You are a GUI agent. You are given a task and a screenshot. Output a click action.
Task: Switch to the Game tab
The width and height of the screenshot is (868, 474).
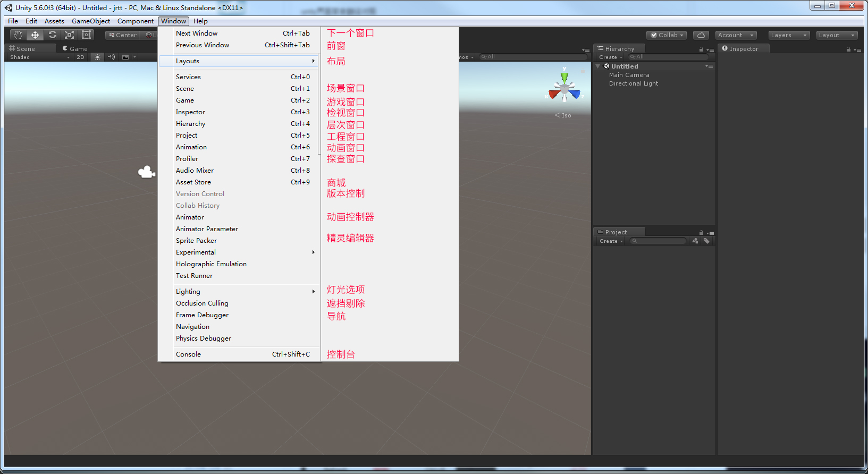(75, 48)
